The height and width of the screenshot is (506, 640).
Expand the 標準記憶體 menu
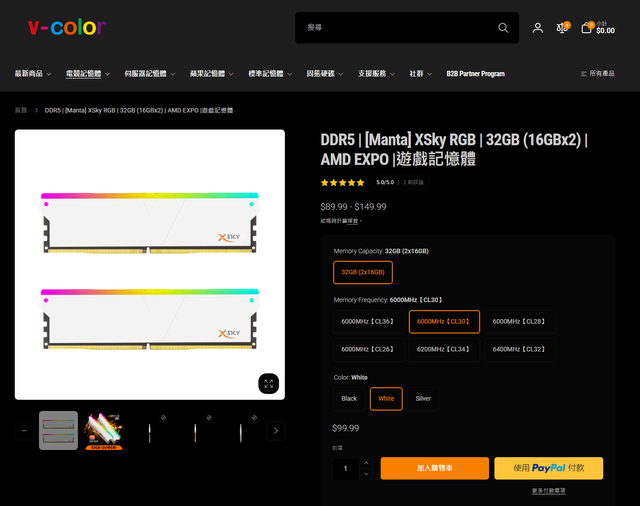[x=270, y=74]
